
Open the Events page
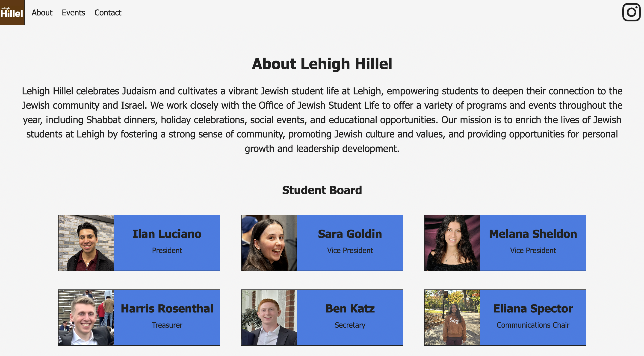(73, 13)
